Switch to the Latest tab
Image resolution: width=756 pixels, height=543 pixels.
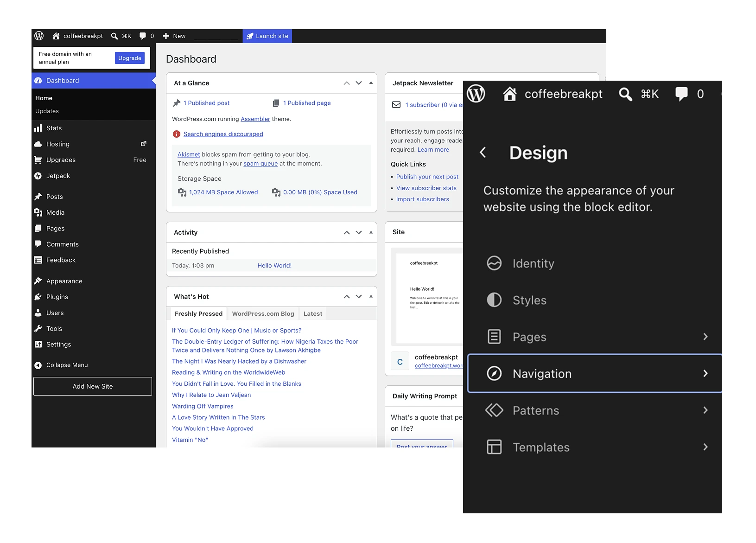(x=313, y=313)
